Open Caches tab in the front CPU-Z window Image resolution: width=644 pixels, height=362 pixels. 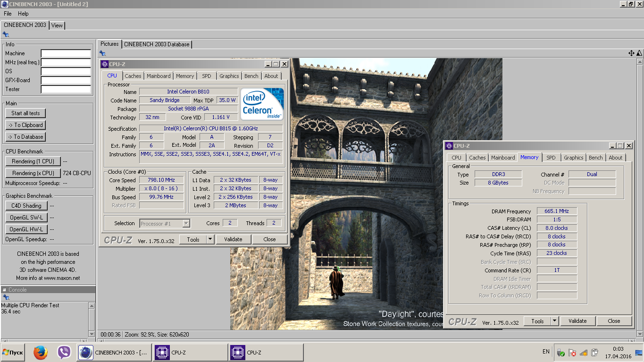(133, 76)
